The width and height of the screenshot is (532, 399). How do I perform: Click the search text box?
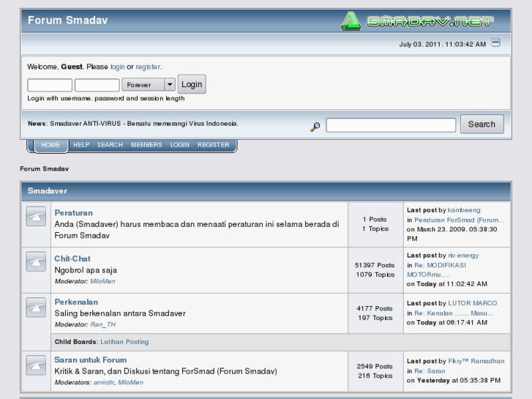391,125
